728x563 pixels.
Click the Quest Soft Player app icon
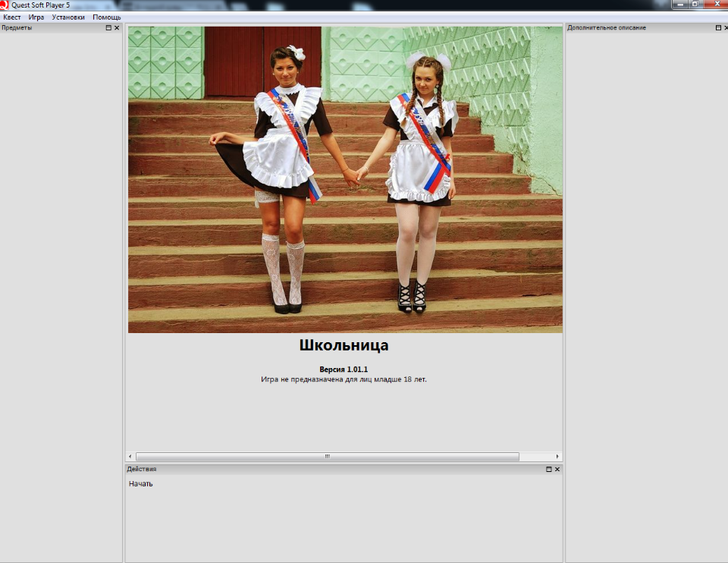(x=5, y=5)
